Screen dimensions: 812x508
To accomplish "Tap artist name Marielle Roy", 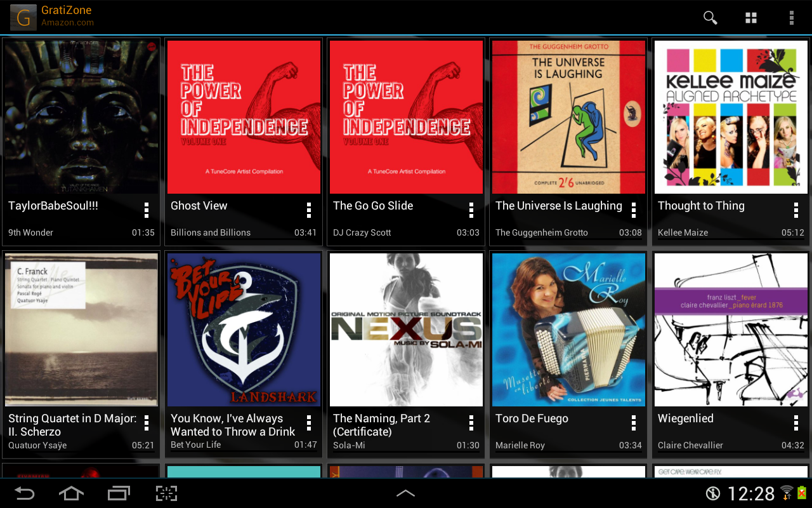I will pyautogui.click(x=520, y=445).
